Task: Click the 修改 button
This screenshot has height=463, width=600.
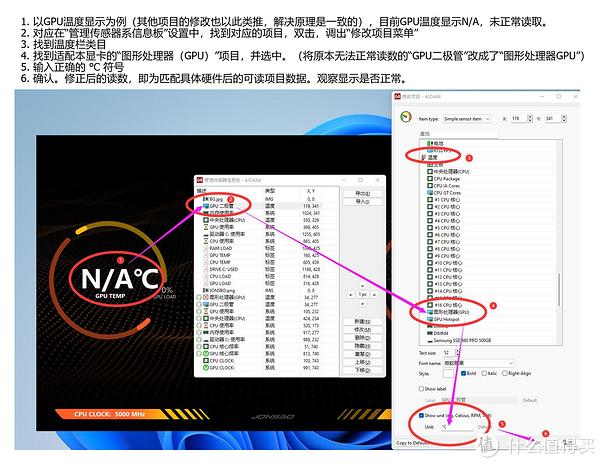Action: pos(362,329)
